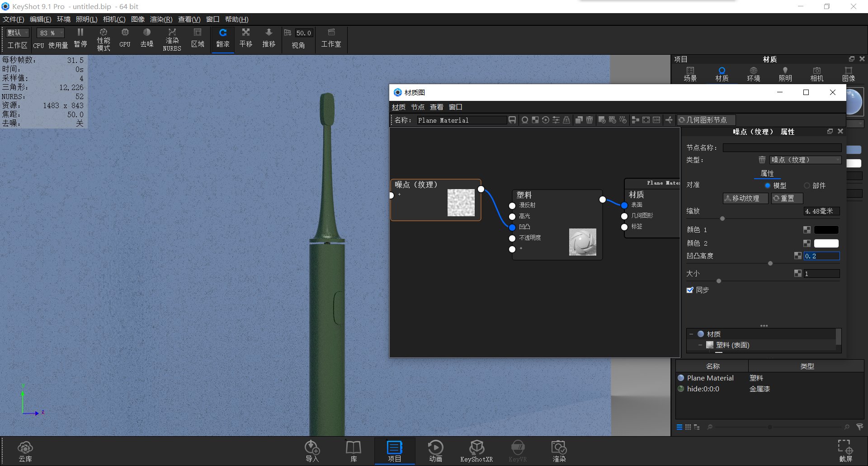Image resolution: width=868 pixels, height=466 pixels.
Task: Click the 移动纹理 button
Action: click(x=745, y=198)
